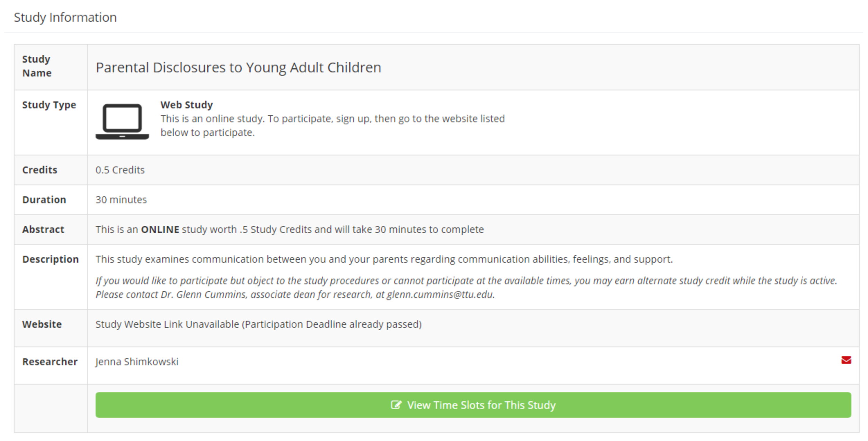This screenshot has width=868, height=441.
Task: Click the Credits row label
Action: [x=39, y=170]
